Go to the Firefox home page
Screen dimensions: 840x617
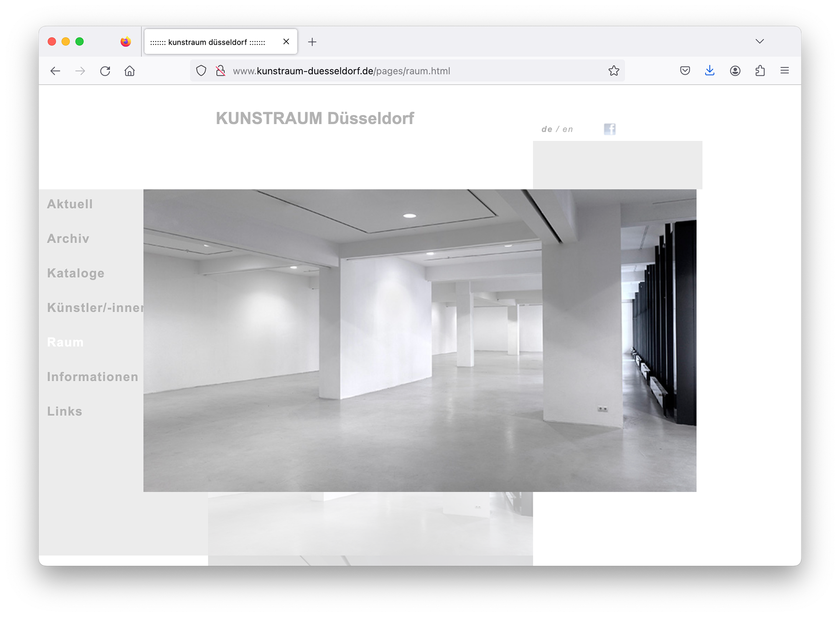[129, 71]
